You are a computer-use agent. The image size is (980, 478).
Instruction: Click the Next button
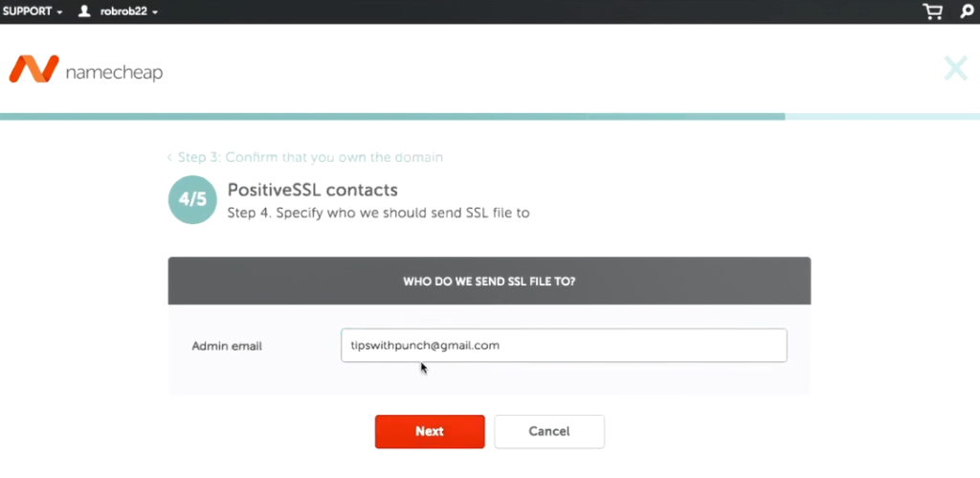point(430,432)
